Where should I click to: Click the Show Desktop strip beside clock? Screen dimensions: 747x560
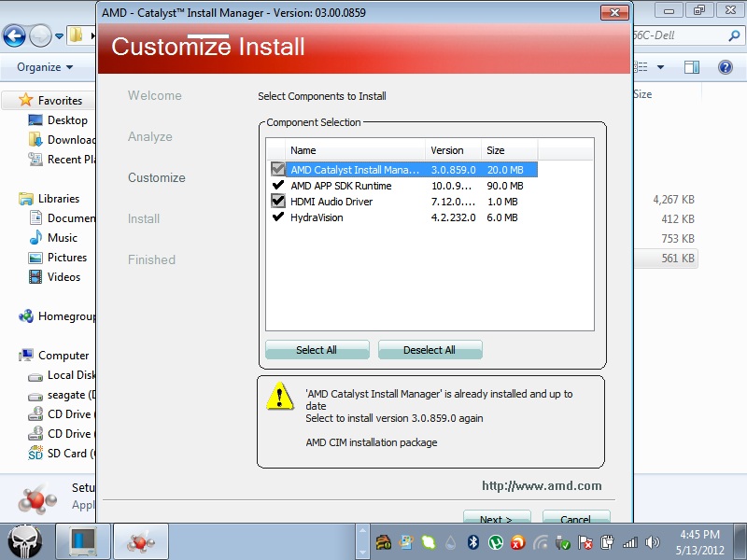(740, 542)
